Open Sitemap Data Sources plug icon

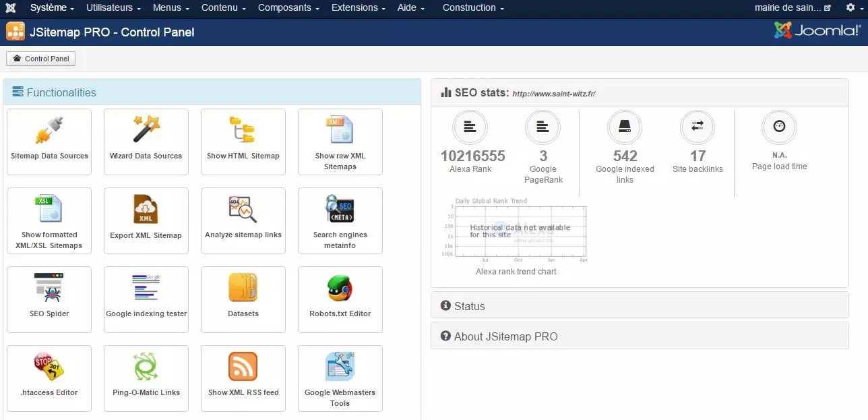[x=49, y=129]
